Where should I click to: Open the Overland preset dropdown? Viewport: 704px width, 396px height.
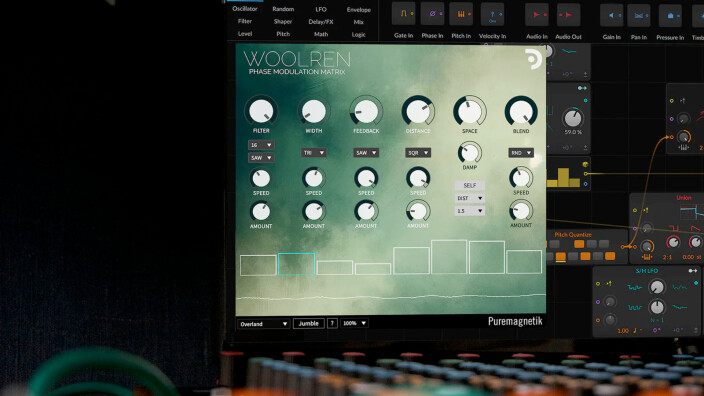click(263, 324)
